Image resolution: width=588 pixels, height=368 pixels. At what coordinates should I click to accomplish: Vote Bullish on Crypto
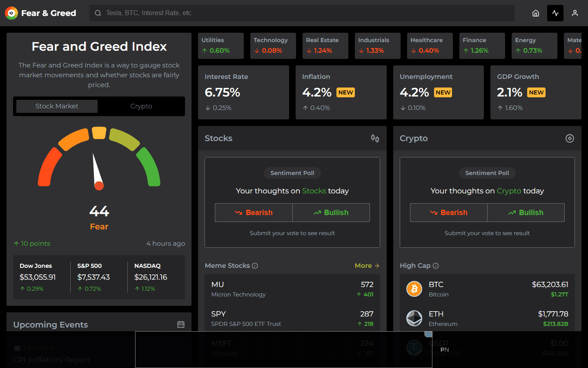coord(526,213)
